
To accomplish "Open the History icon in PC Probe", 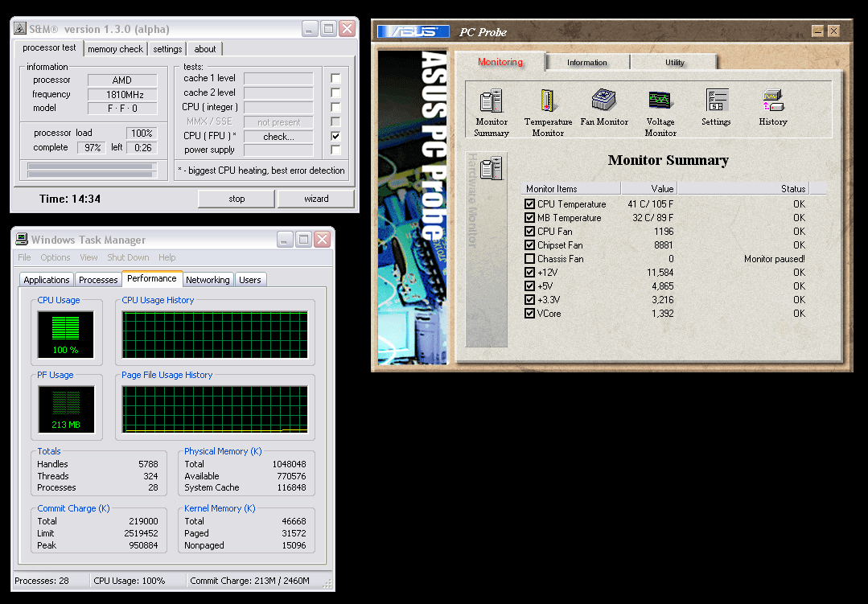I will [x=773, y=108].
